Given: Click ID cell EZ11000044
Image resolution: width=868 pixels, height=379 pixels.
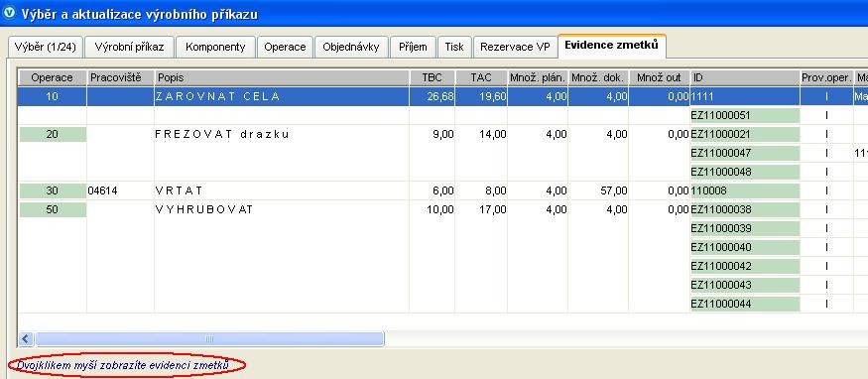Looking at the screenshot, I should point(745,304).
